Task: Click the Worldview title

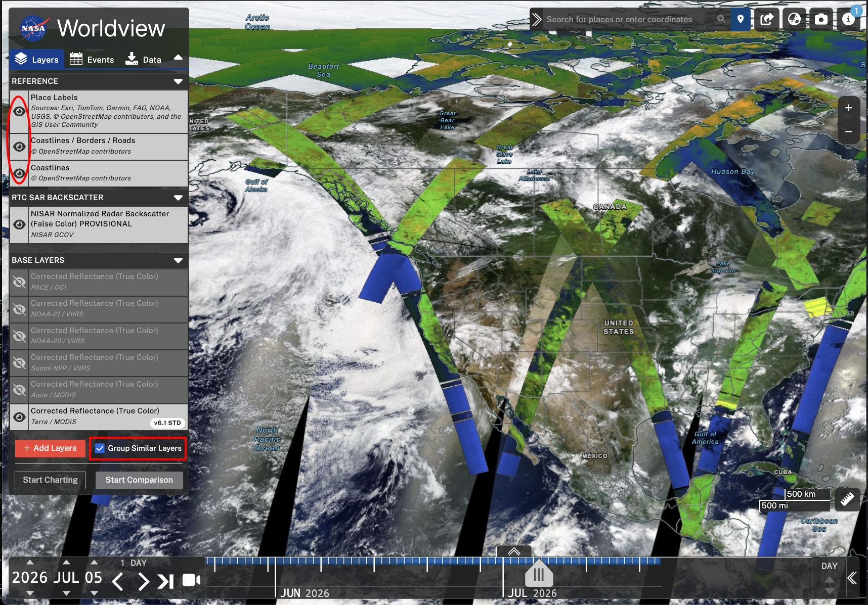Action: coord(111,28)
